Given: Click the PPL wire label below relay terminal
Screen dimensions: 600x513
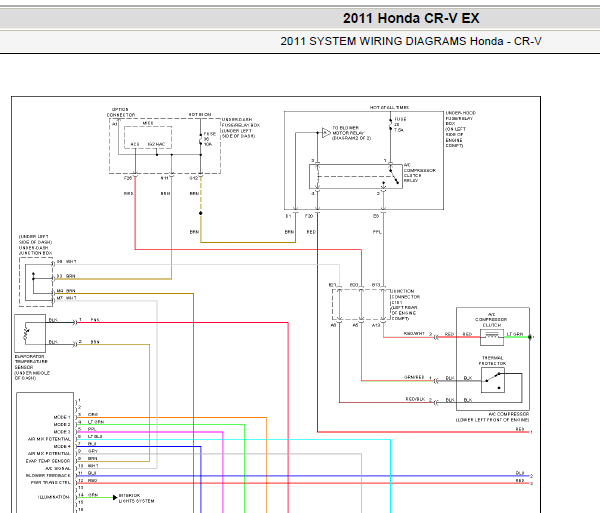Looking at the screenshot, I should (377, 232).
